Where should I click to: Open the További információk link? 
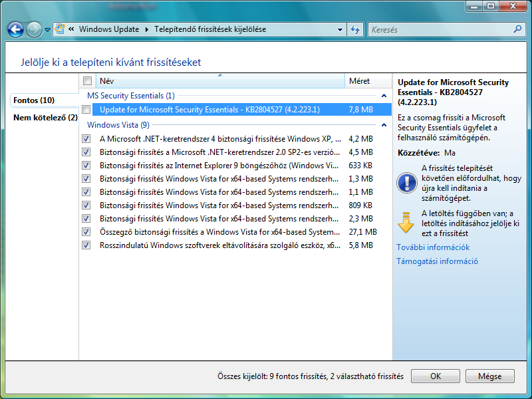point(433,247)
